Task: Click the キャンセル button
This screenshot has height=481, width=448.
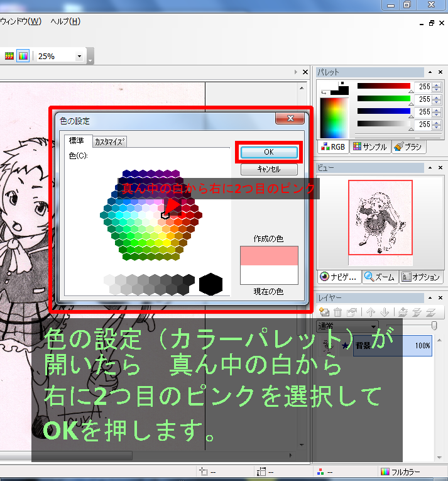Action: (268, 169)
